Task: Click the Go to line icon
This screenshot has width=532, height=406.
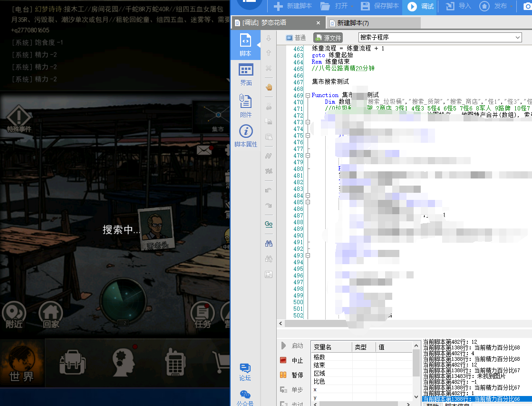Action: click(x=269, y=224)
